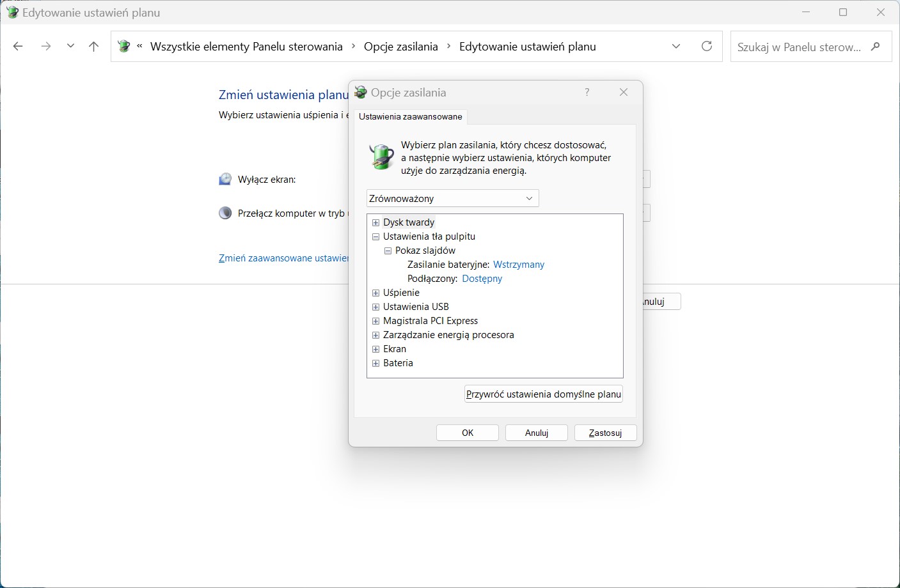900x588 pixels.
Task: Click the sleep moon icon beside Przełącz komputer
Action: (x=225, y=213)
